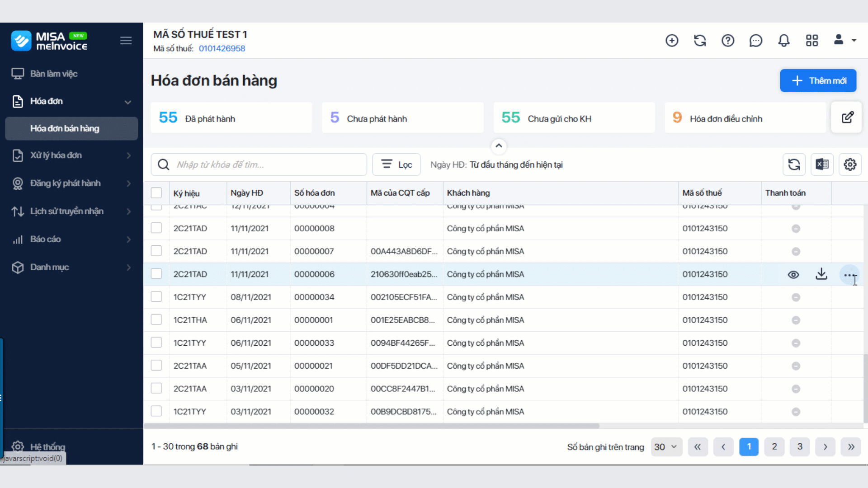The image size is (868, 488).
Task: Go to page 2
Action: 774,447
